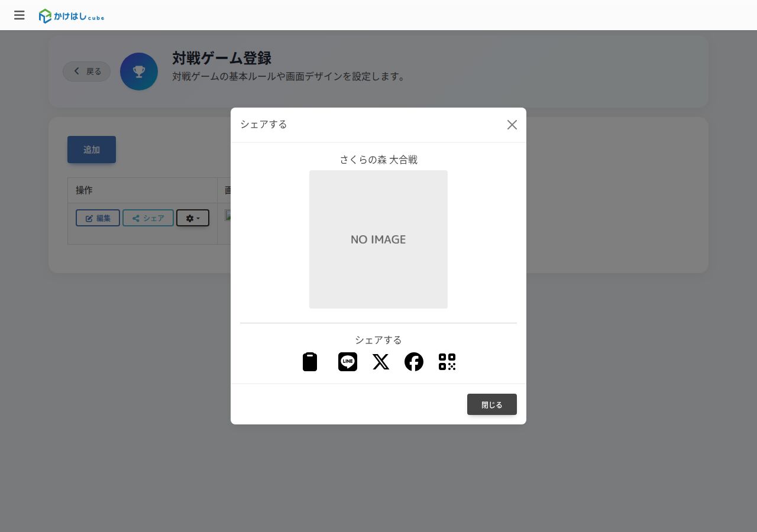
Task: Click the シェア button in table row
Action: pyautogui.click(x=148, y=218)
